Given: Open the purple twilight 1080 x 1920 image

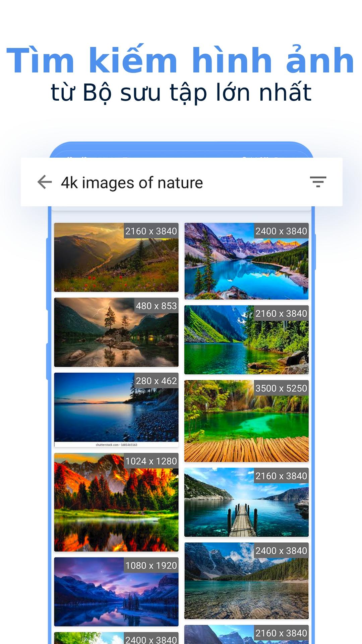Looking at the screenshot, I should [116, 592].
